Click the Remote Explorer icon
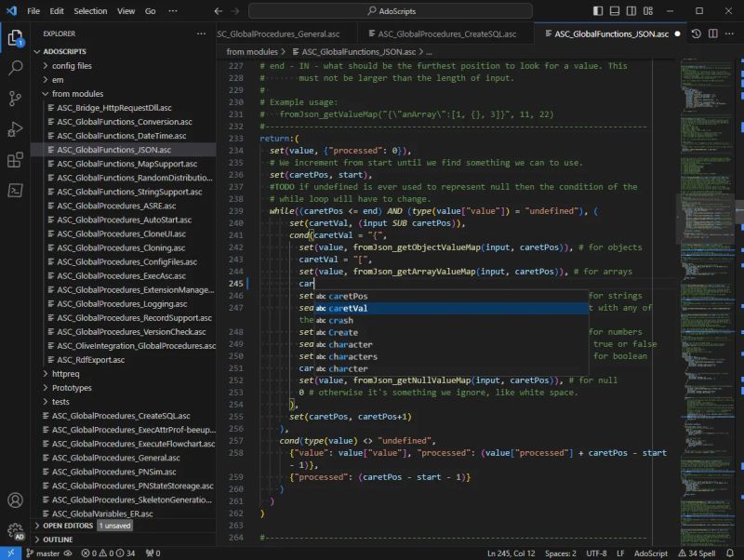The width and height of the screenshot is (744, 560). [x=13, y=192]
